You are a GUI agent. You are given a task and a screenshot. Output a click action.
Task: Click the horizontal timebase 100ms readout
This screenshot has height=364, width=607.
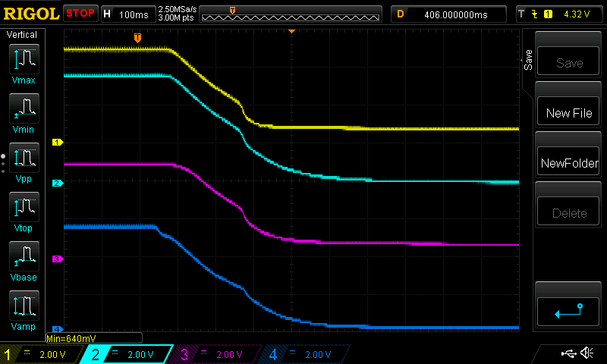click(134, 14)
